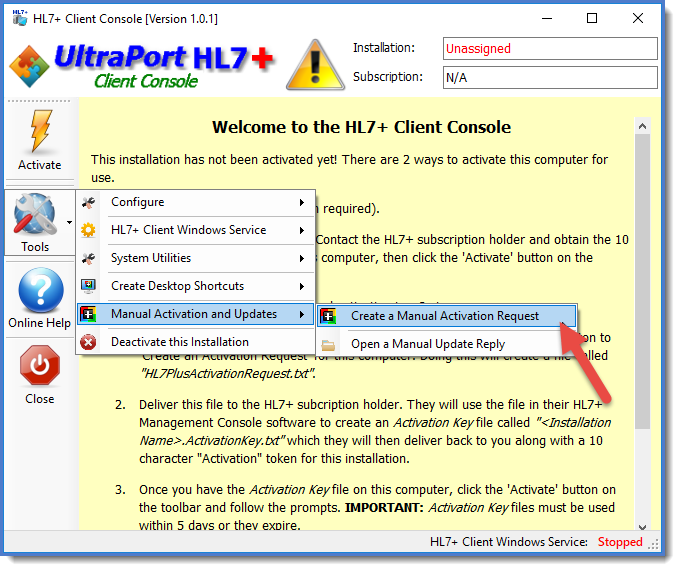Click the UltraPort puzzle-piece logo
The height and width of the screenshot is (571, 680).
click(29, 66)
